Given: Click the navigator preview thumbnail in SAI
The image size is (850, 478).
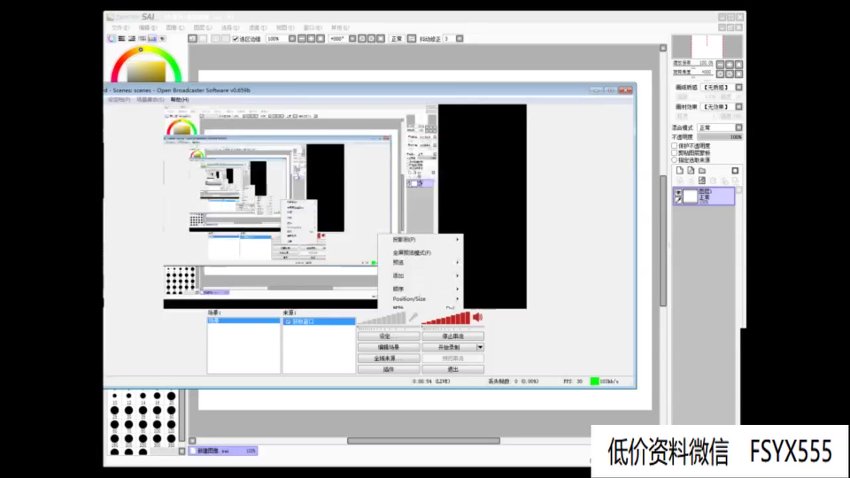Looking at the screenshot, I should pos(707,46).
